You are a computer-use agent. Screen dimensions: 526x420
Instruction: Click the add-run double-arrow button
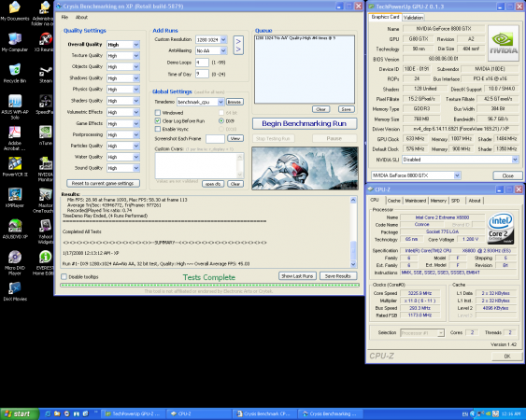click(x=238, y=45)
